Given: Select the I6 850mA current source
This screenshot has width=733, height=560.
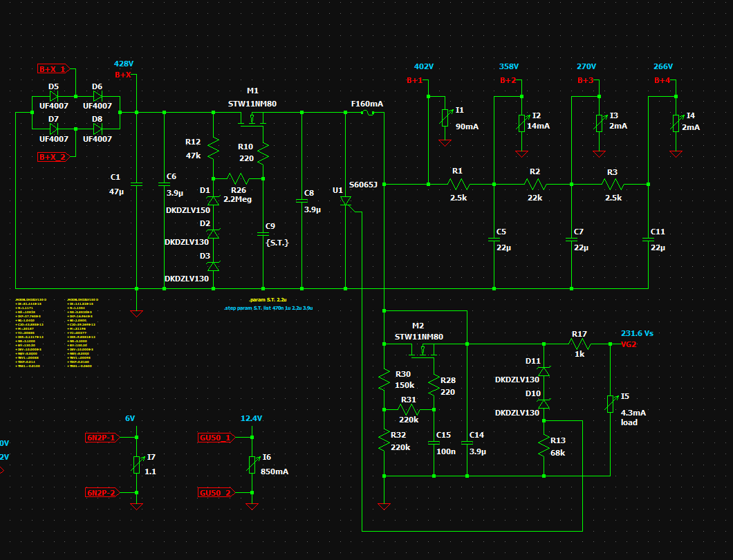Looking at the screenshot, I should click(252, 464).
